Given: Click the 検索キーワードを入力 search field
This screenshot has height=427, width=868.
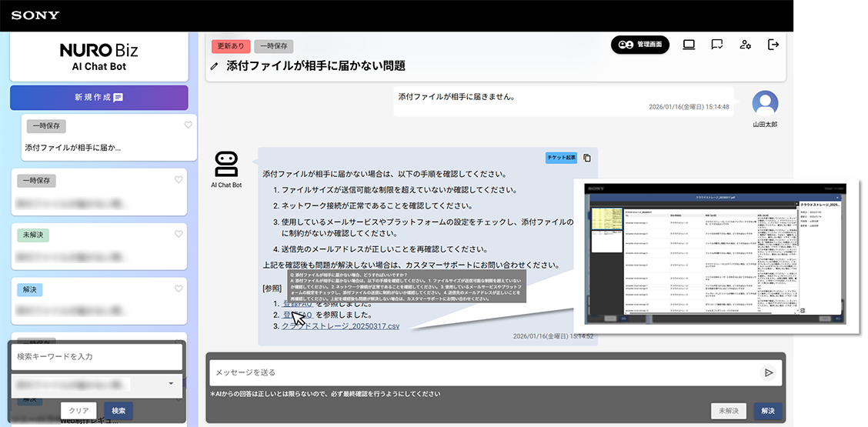Looking at the screenshot, I should (97, 357).
